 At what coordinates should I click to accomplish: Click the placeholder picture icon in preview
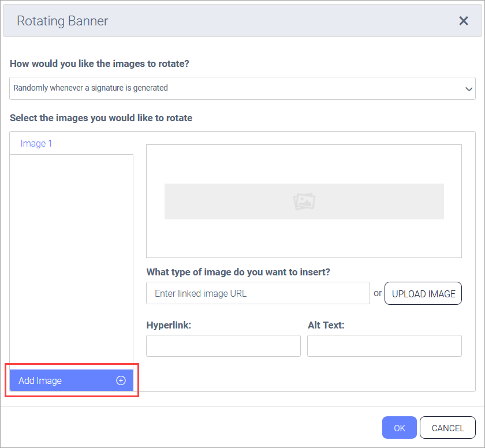pos(304,201)
